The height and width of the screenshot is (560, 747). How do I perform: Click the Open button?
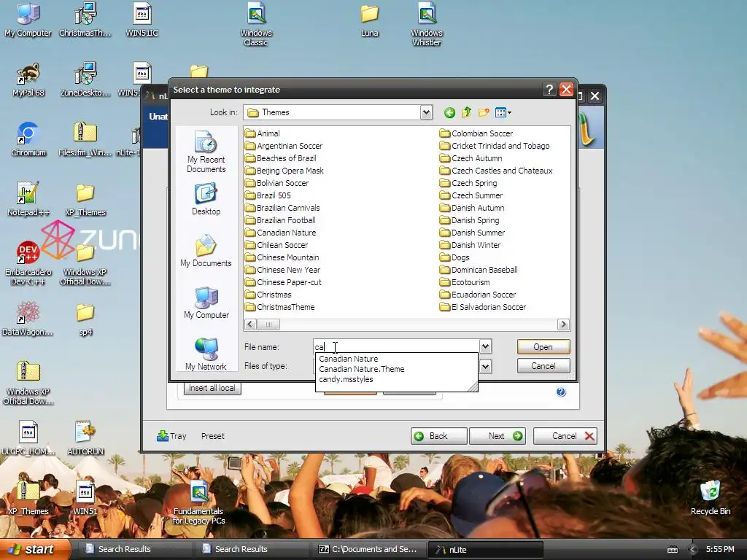pyautogui.click(x=543, y=346)
